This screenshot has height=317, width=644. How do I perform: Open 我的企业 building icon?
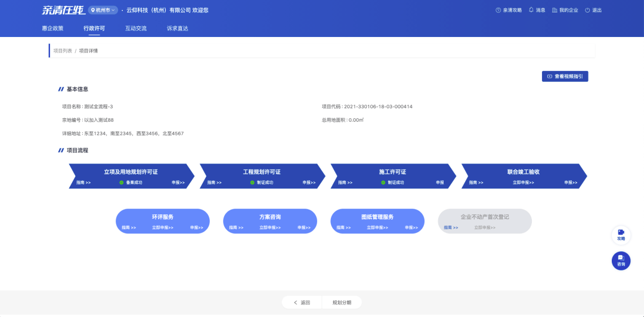coord(555,10)
